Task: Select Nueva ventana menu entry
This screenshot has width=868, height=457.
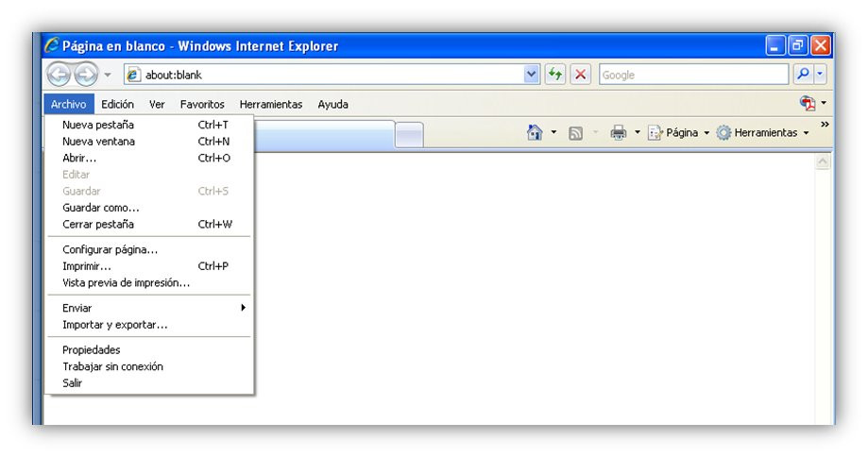Action: pyautogui.click(x=149, y=141)
